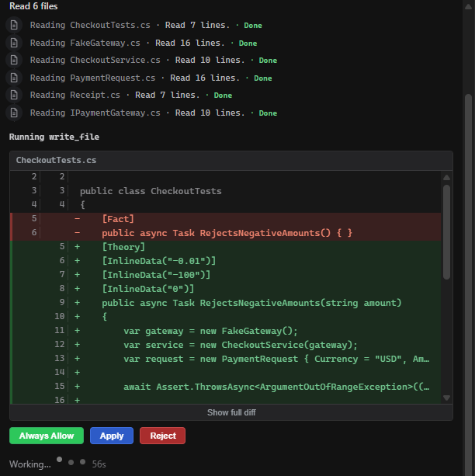Screen dimensions: 475x476
Task: Click the Running write_file label
Action: pos(54,137)
